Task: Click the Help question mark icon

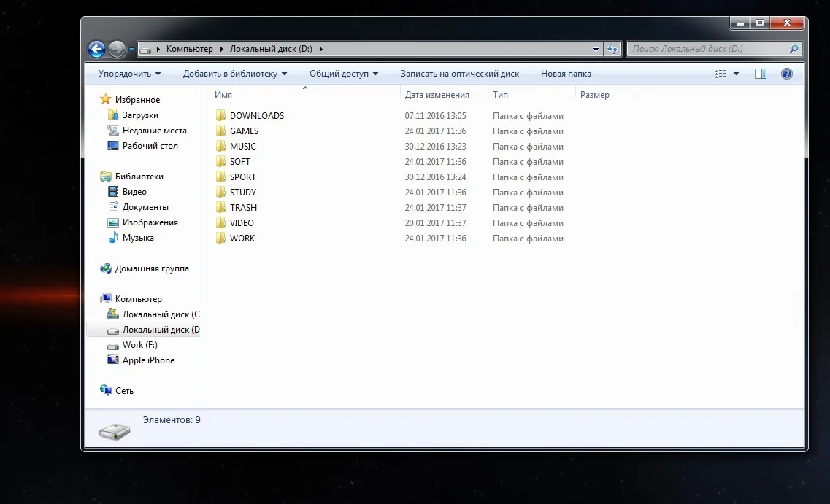Action: [786, 74]
